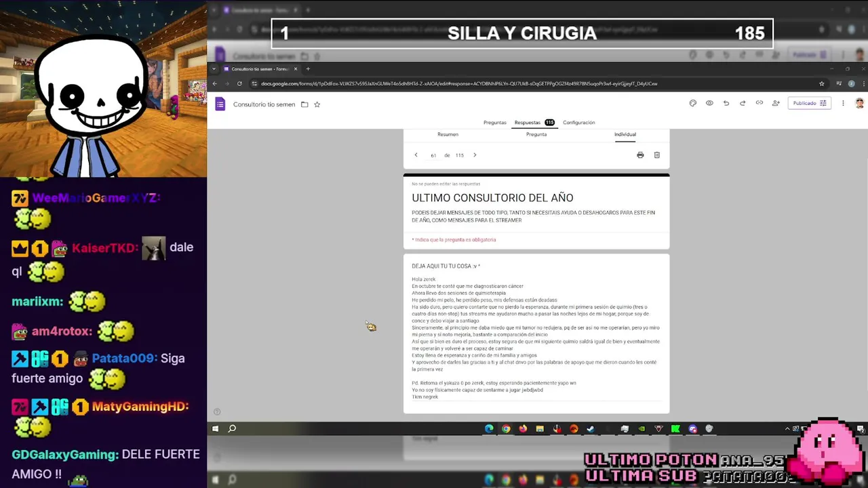The image size is (868, 488).
Task: Open Microsoft Edge from taskbar
Action: coord(489,428)
